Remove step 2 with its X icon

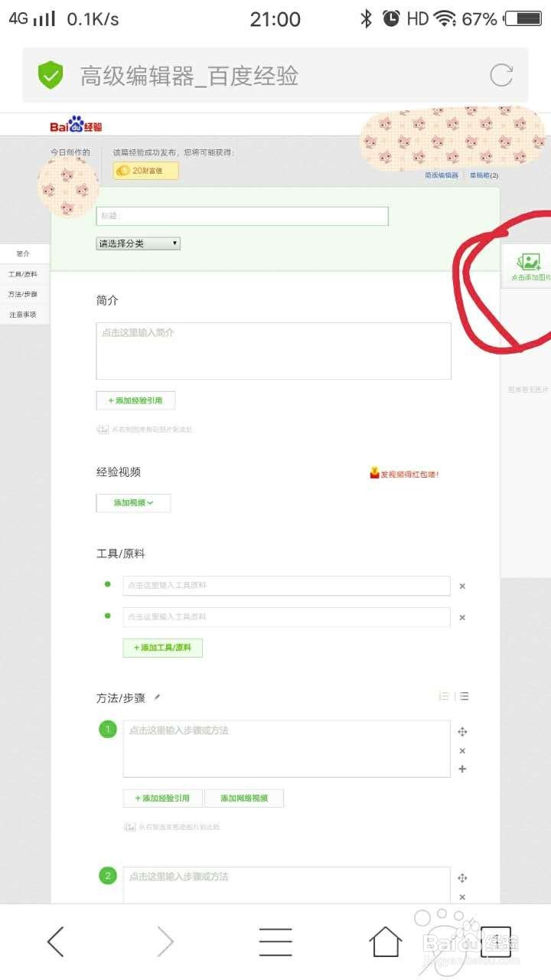coord(462,897)
